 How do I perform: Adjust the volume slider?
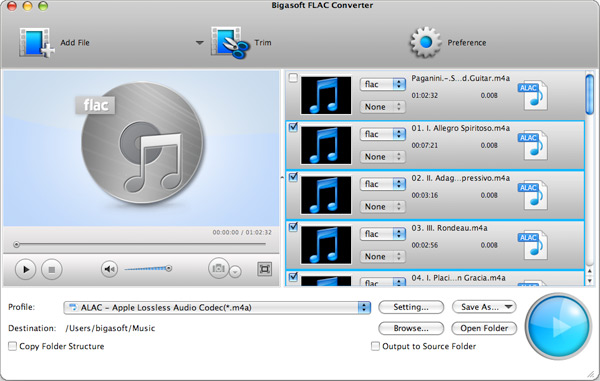[x=148, y=269]
